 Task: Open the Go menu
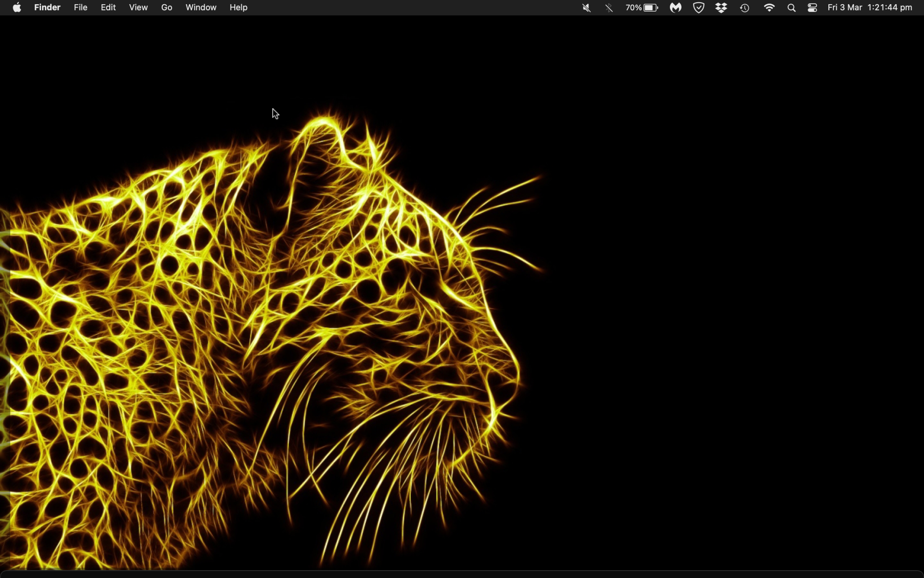click(167, 7)
